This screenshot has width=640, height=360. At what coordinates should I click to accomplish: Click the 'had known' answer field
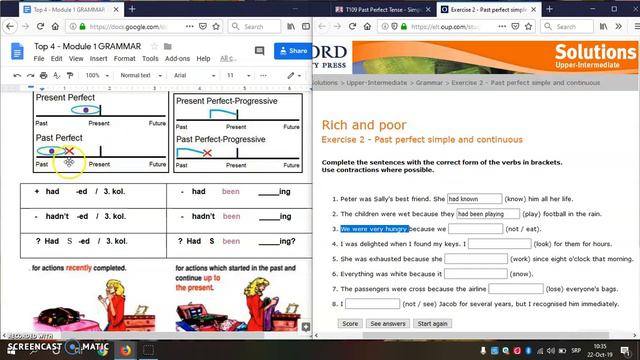click(475, 199)
